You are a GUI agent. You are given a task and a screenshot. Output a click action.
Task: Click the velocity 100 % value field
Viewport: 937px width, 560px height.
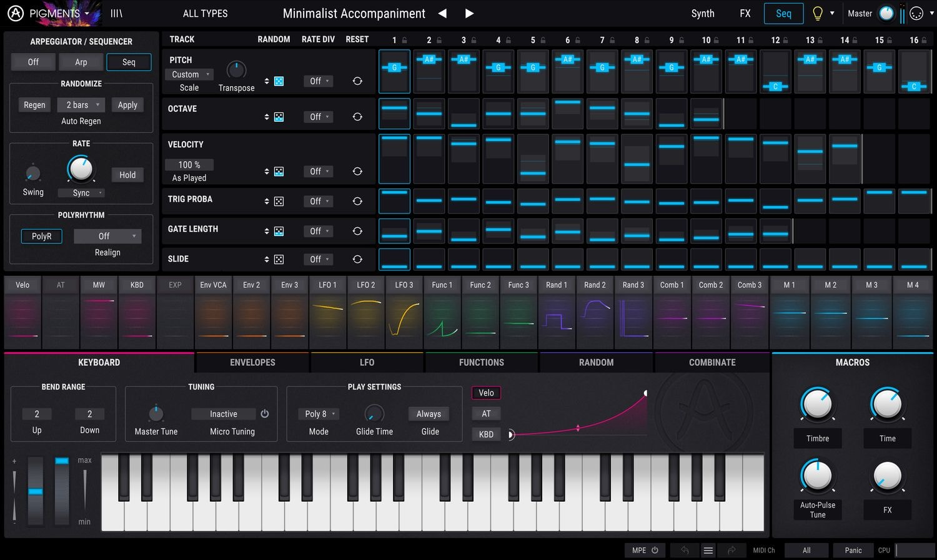(x=189, y=165)
